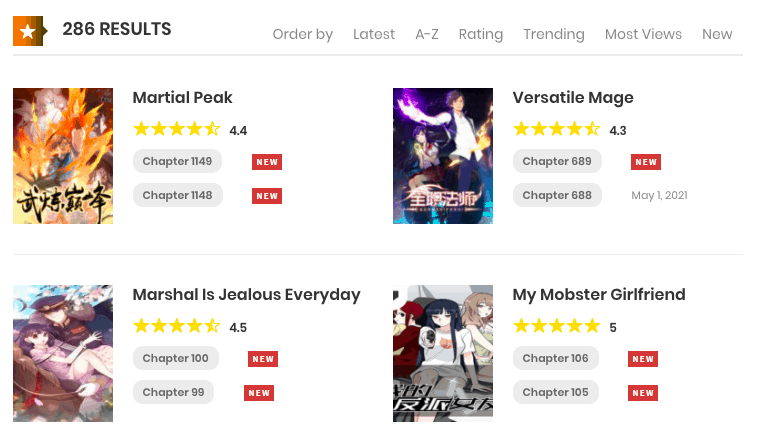
Task: Click the Martial Peak star rating
Action: [177, 129]
